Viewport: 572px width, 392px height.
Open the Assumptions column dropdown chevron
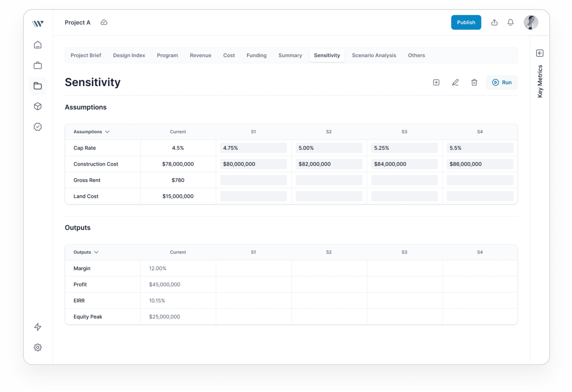pos(107,132)
